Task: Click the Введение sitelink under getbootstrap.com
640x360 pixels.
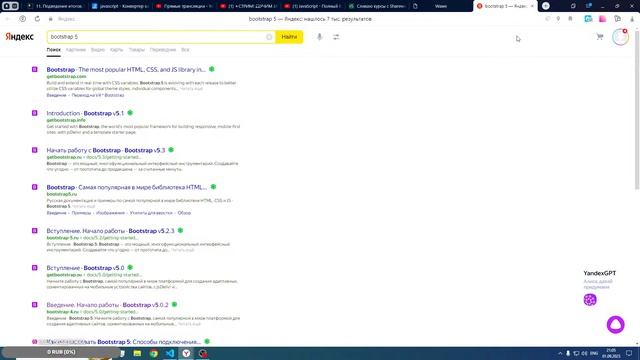Action: pyautogui.click(x=56, y=95)
